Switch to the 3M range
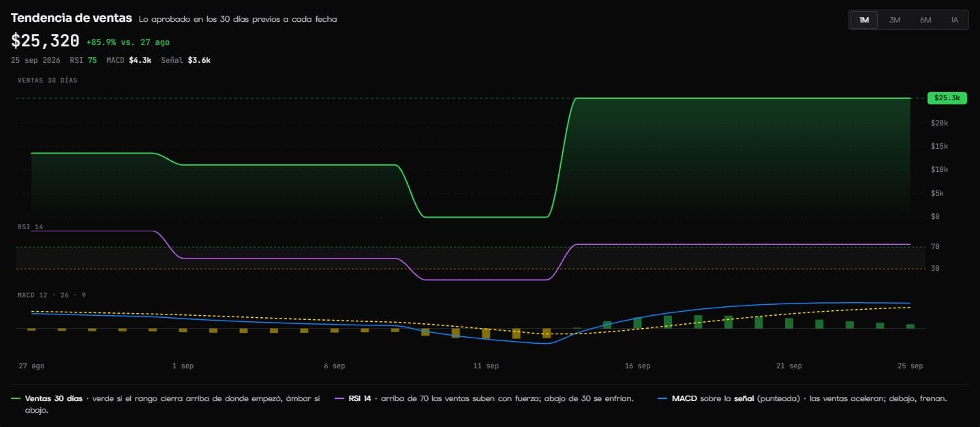Viewport: 980px width, 427px height. pyautogui.click(x=895, y=20)
